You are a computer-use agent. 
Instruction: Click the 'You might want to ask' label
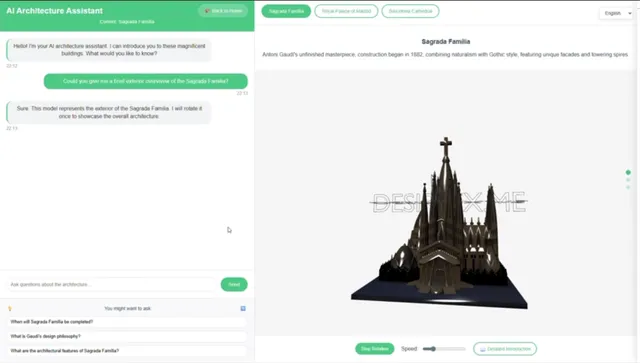128,308
